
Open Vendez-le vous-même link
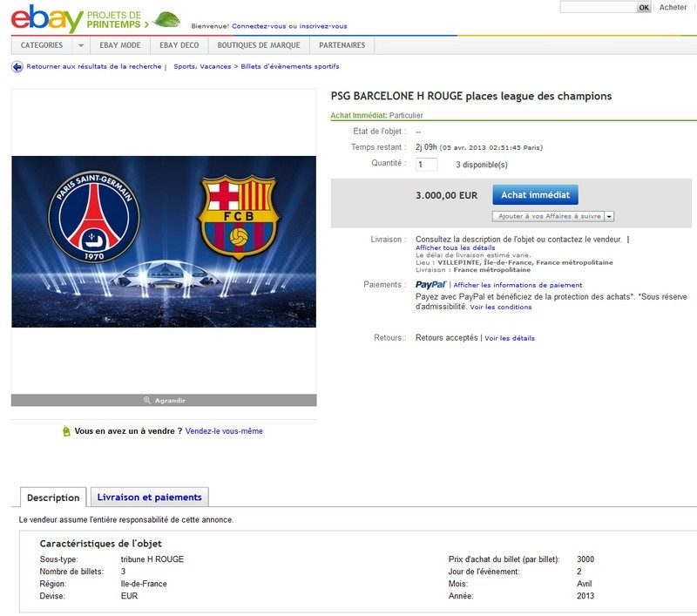pyautogui.click(x=224, y=431)
